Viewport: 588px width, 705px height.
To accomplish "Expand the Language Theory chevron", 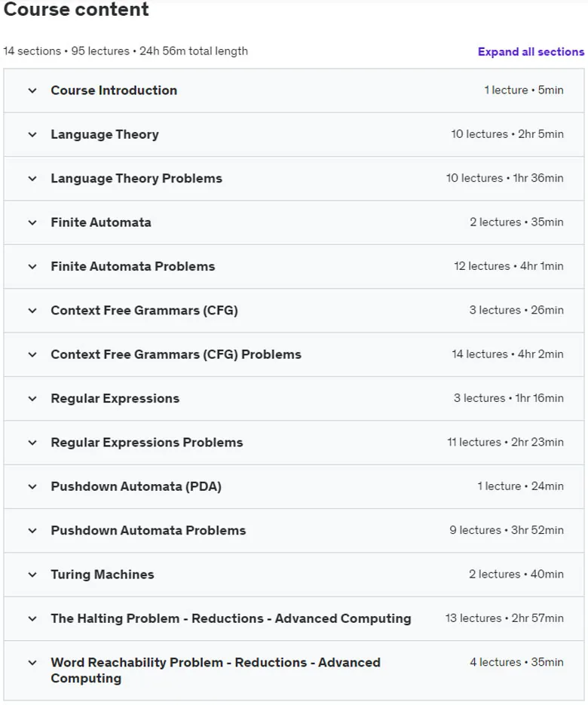I will click(x=32, y=135).
